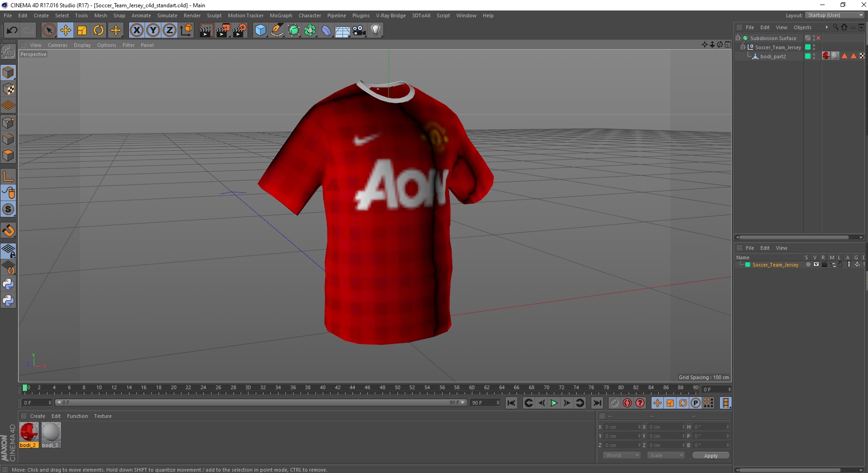
Task: Go to start of animation
Action: pos(511,403)
